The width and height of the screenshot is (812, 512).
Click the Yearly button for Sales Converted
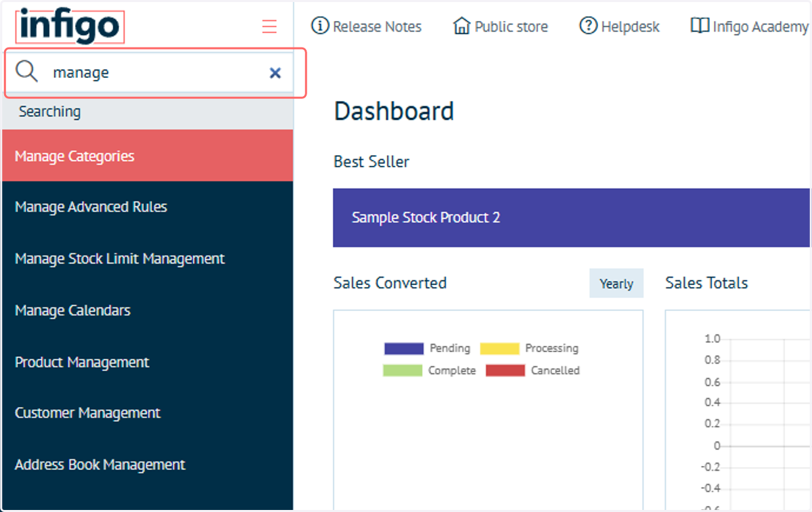(616, 284)
